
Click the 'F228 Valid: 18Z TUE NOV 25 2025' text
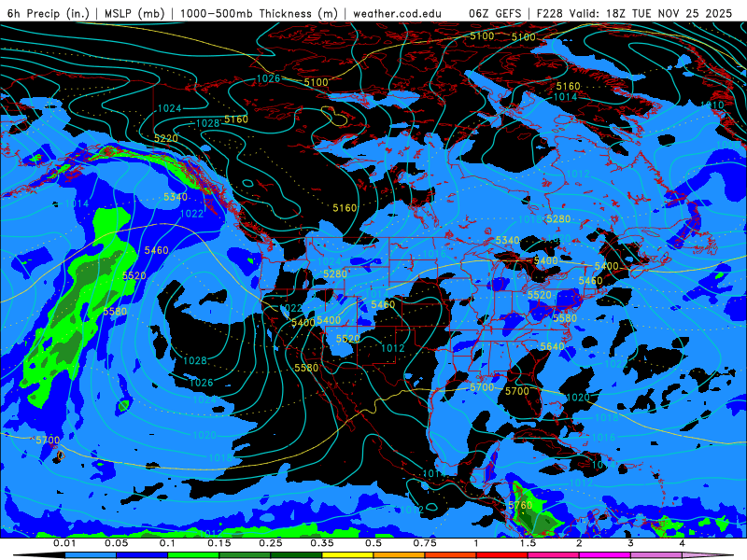click(x=634, y=13)
